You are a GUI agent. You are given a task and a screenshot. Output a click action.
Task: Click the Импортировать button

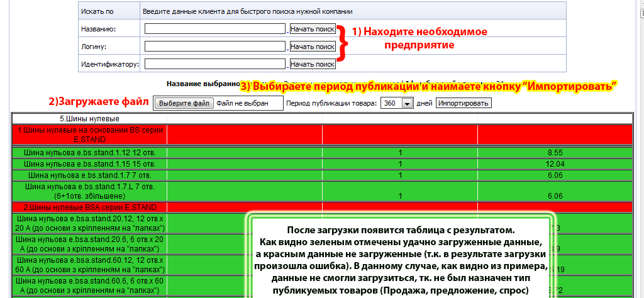pyautogui.click(x=464, y=103)
